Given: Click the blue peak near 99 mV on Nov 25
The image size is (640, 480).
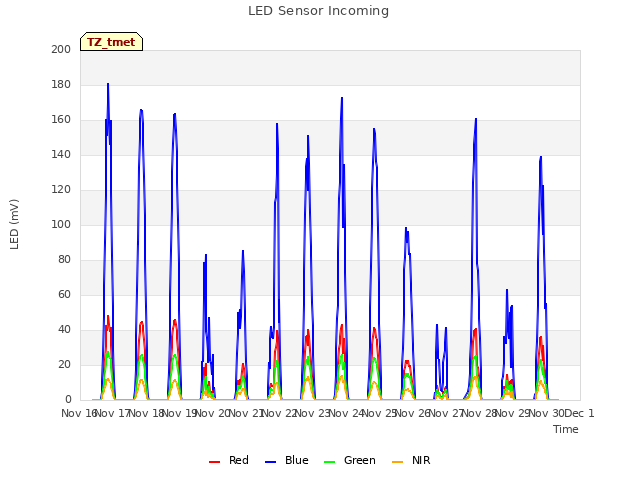Looking at the screenshot, I should point(406,228).
